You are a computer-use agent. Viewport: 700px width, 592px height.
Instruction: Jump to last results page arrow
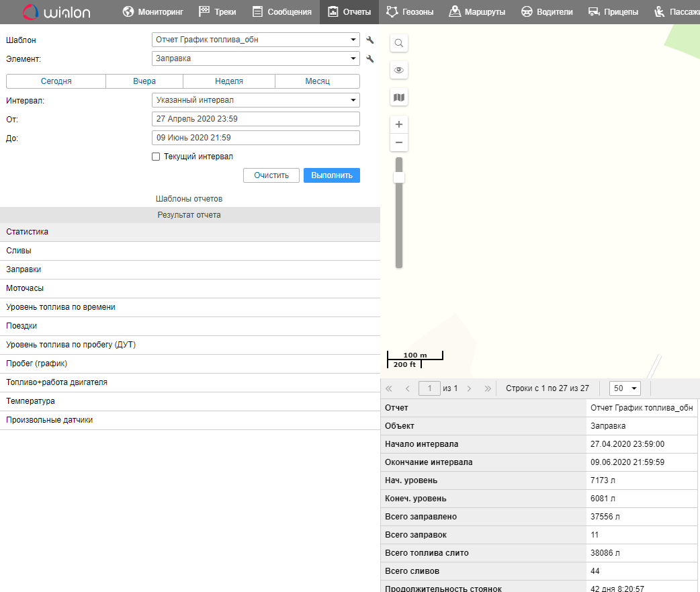tap(488, 388)
